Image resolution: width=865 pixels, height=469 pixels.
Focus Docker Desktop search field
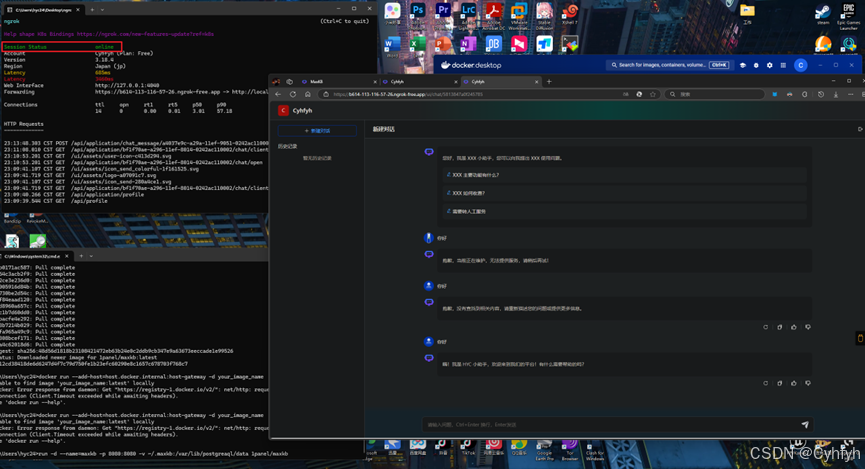670,65
